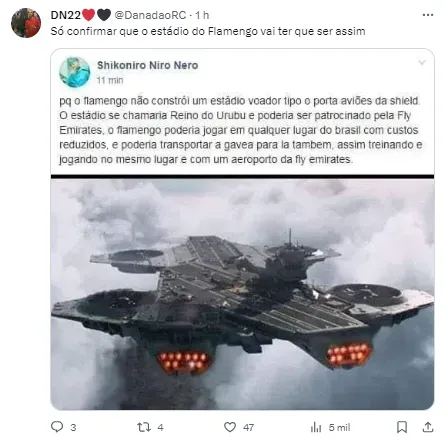Click the like count 47

[249, 427]
